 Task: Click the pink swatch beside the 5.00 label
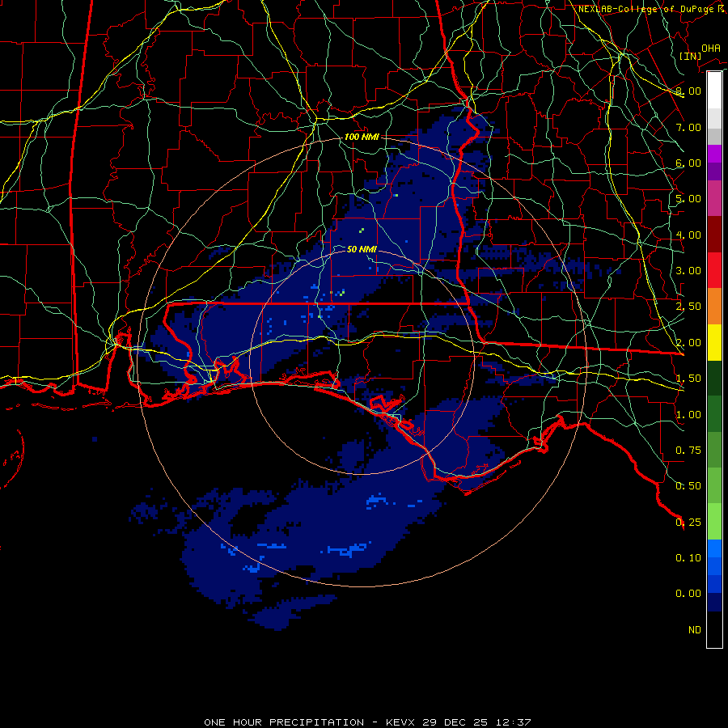tap(714, 198)
